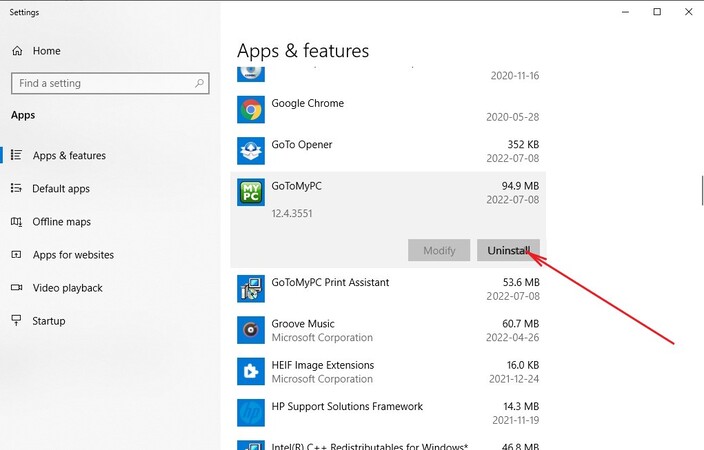This screenshot has width=704, height=450.
Task: Click the Apps for websites icon
Action: point(16,255)
